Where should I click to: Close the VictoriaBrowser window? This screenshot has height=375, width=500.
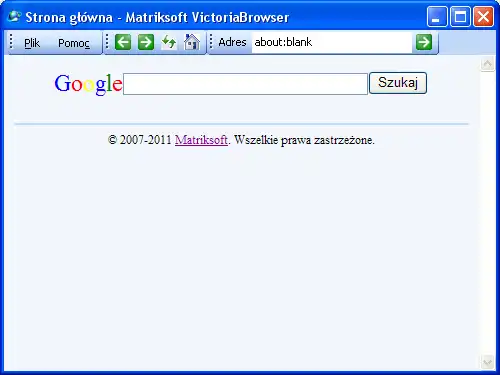point(483,16)
